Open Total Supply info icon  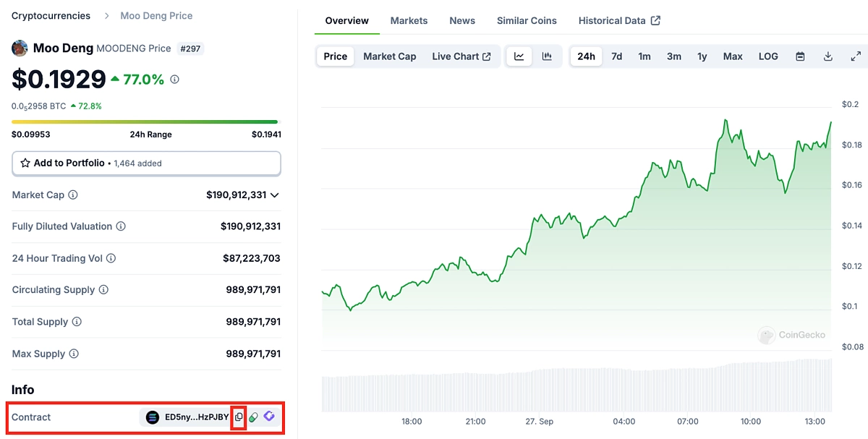point(77,322)
